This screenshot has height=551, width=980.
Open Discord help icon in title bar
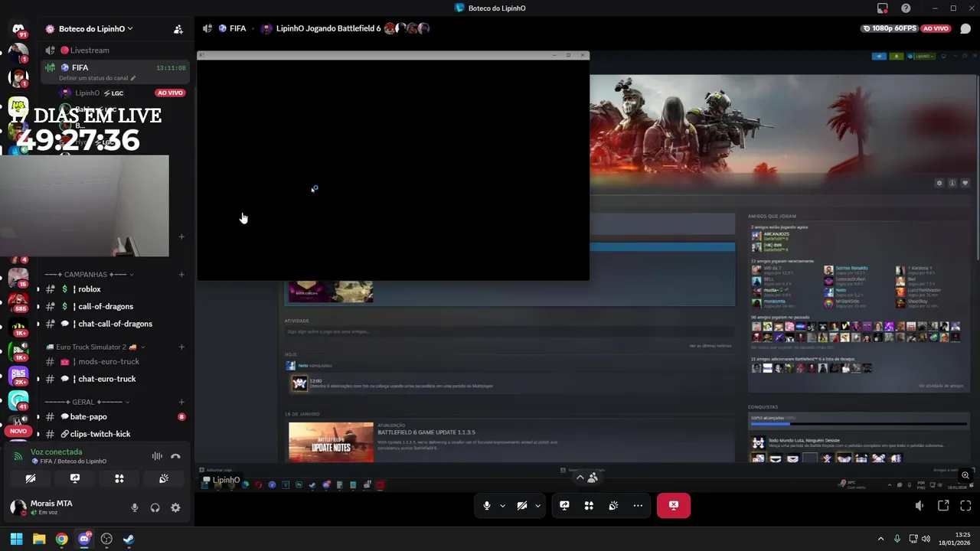[906, 8]
